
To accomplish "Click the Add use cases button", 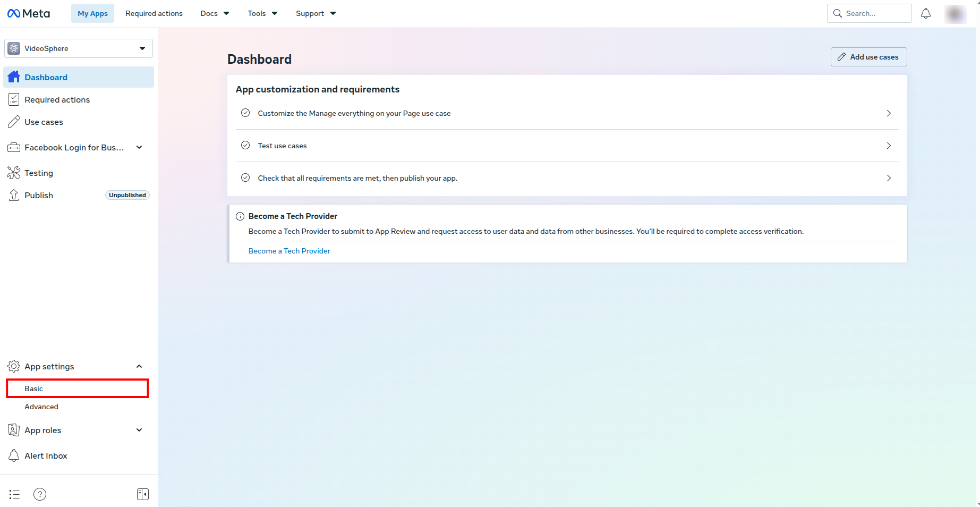I will [868, 57].
